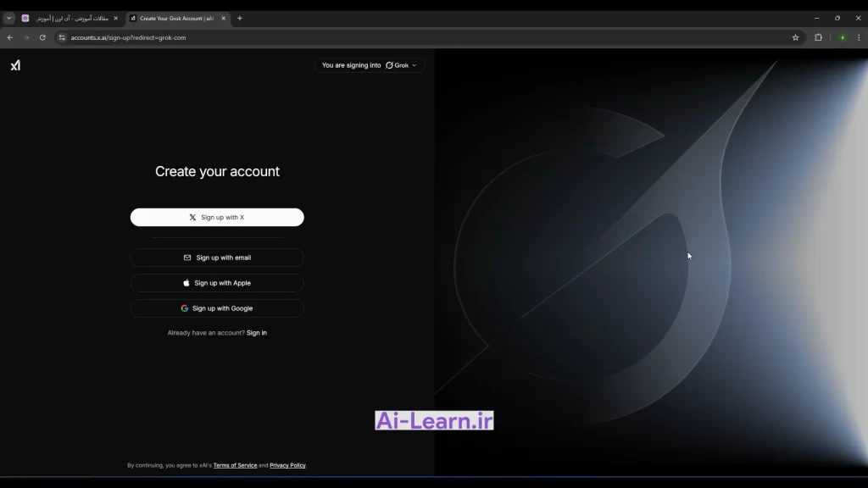Close the first Persian-titled tab

(x=115, y=19)
